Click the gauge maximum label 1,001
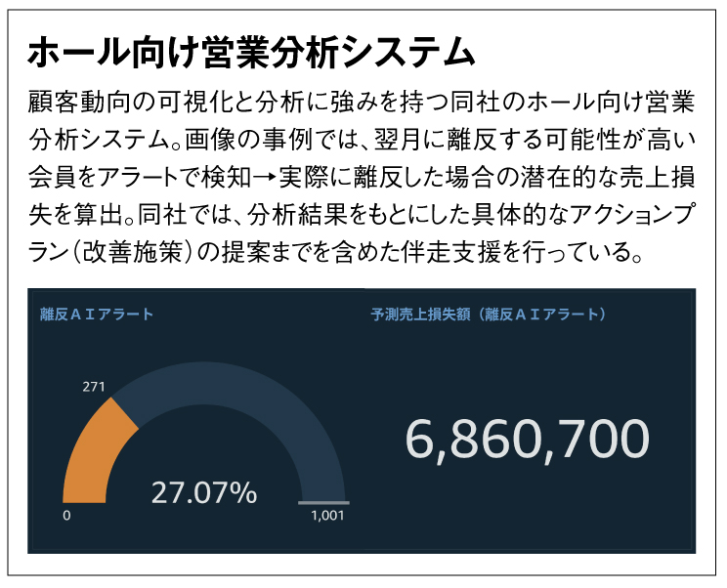 pyautogui.click(x=327, y=517)
